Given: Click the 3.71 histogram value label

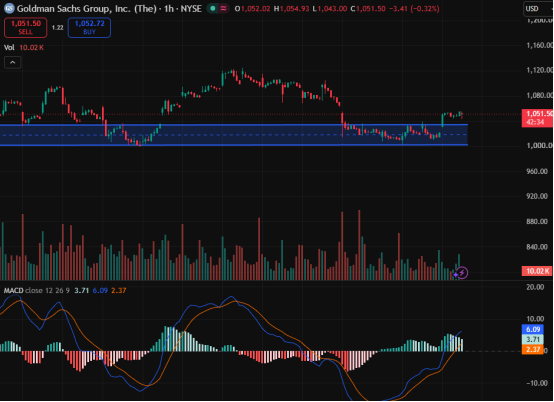Looking at the screenshot, I should click(533, 339).
